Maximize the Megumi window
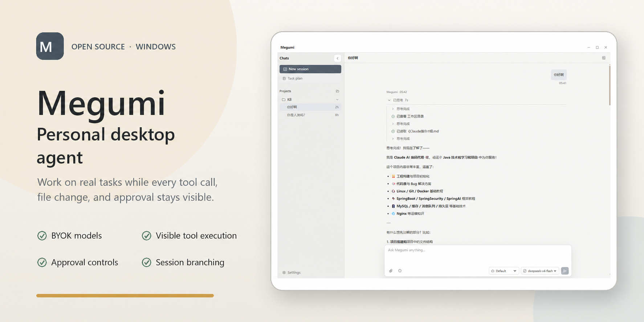 tap(597, 48)
